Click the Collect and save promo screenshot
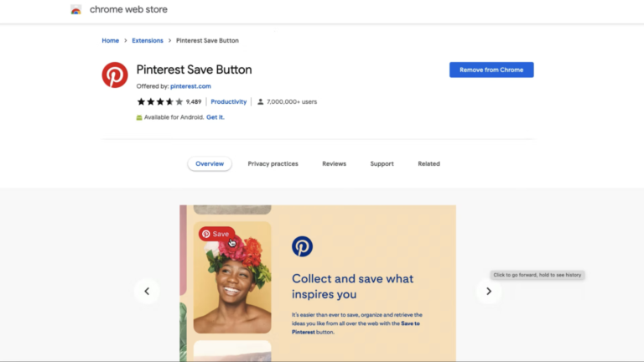 pyautogui.click(x=318, y=283)
